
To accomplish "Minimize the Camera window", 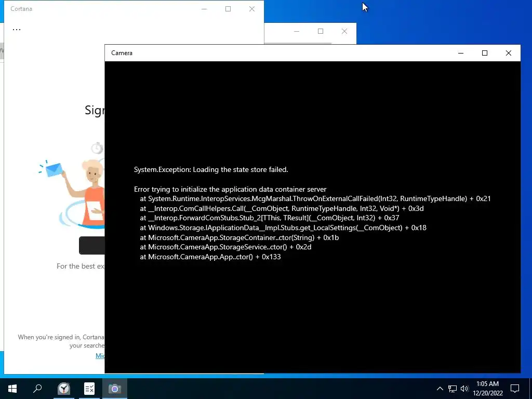I will point(461,53).
